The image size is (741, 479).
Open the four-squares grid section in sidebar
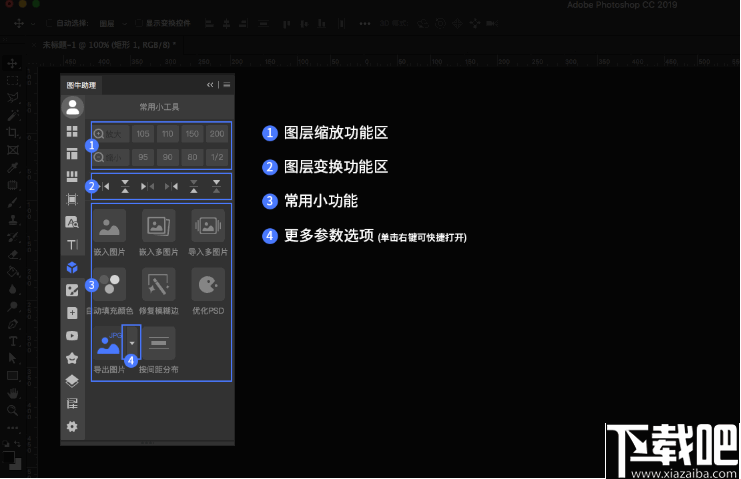pos(72,131)
